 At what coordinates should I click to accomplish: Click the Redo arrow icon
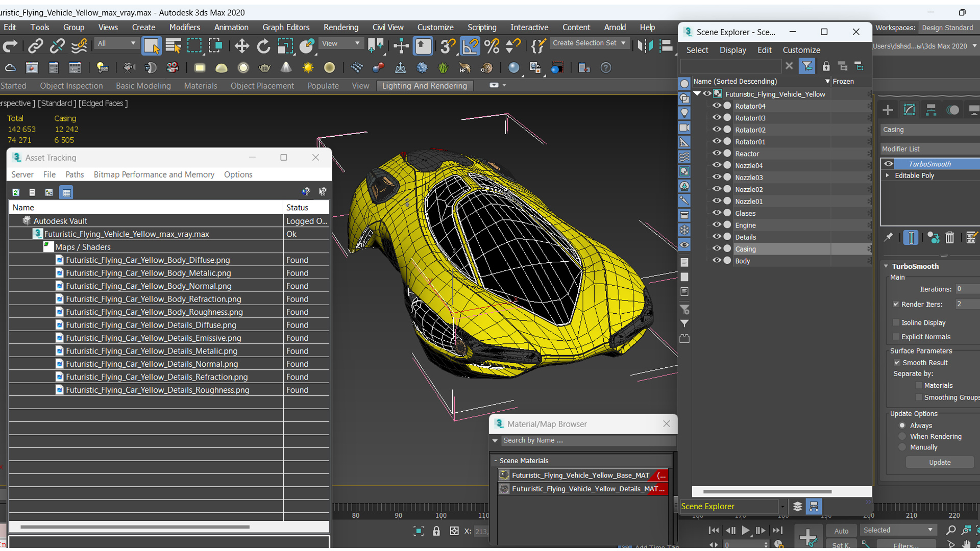click(x=10, y=46)
